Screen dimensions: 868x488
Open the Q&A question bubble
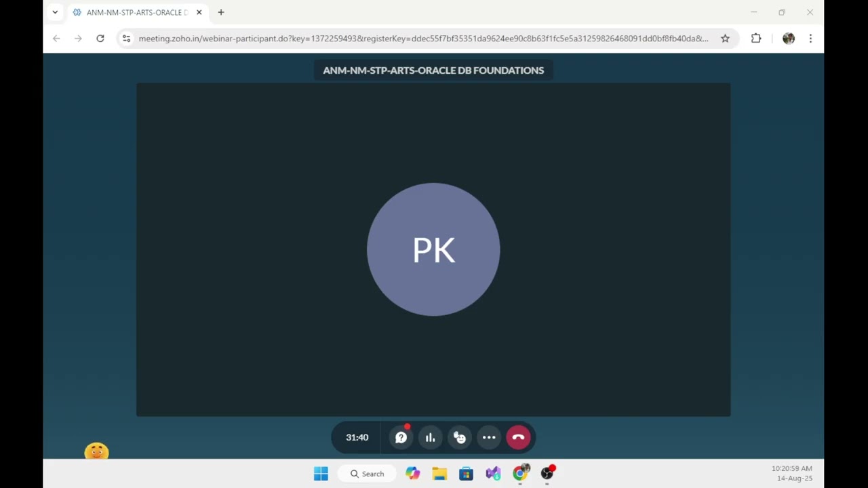[x=401, y=437]
